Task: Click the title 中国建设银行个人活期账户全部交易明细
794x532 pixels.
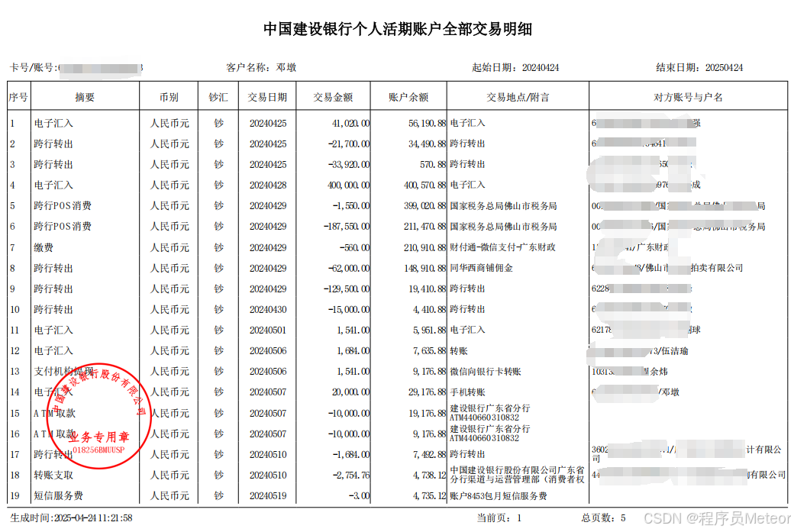Action: tap(398, 29)
